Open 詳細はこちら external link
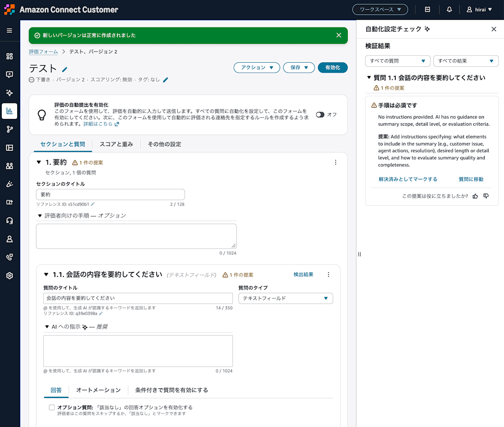 [x=101, y=124]
